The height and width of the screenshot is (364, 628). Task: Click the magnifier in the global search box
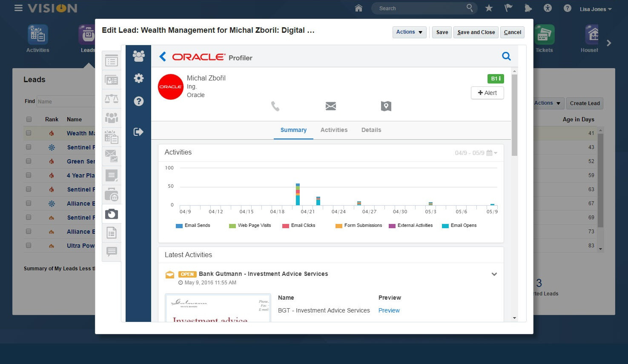[469, 8]
